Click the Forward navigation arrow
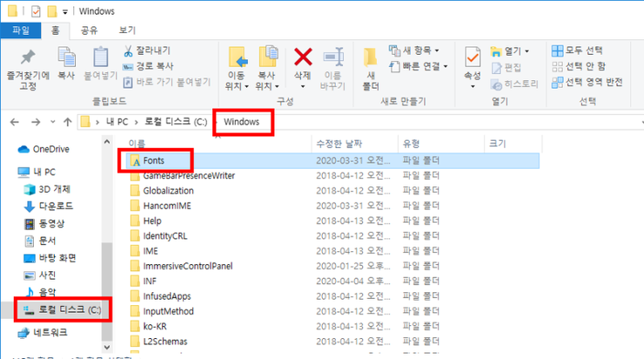Screen dimensions: 644x359 36,122
